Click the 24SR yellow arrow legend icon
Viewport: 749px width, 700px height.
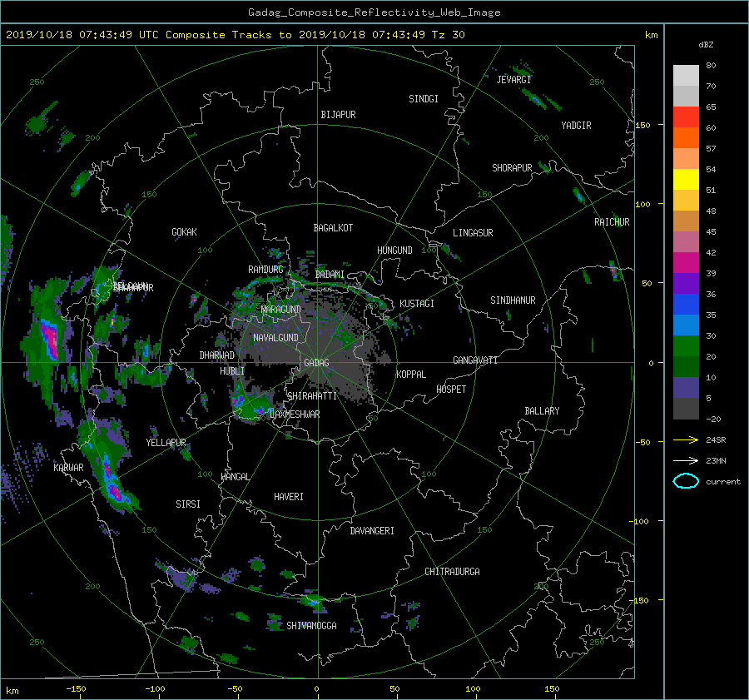tap(686, 440)
